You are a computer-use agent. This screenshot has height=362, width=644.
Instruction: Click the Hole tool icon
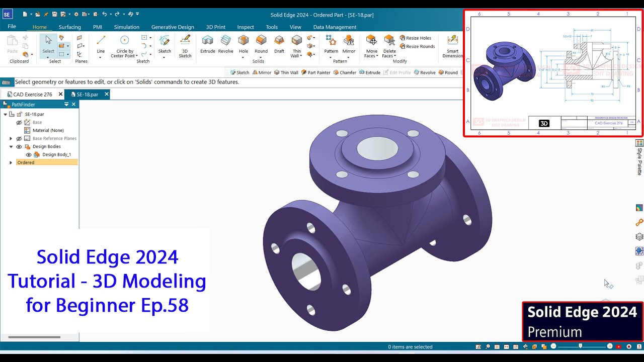244,40
